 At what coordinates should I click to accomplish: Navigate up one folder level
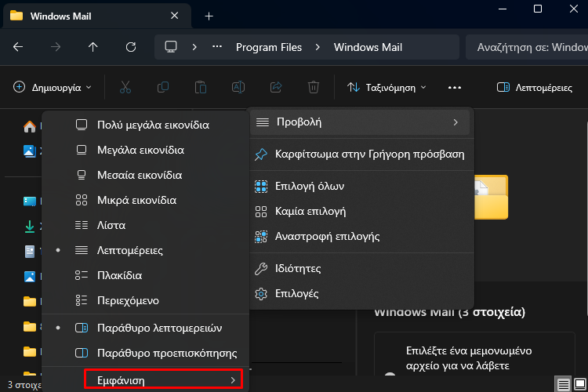pos(93,47)
